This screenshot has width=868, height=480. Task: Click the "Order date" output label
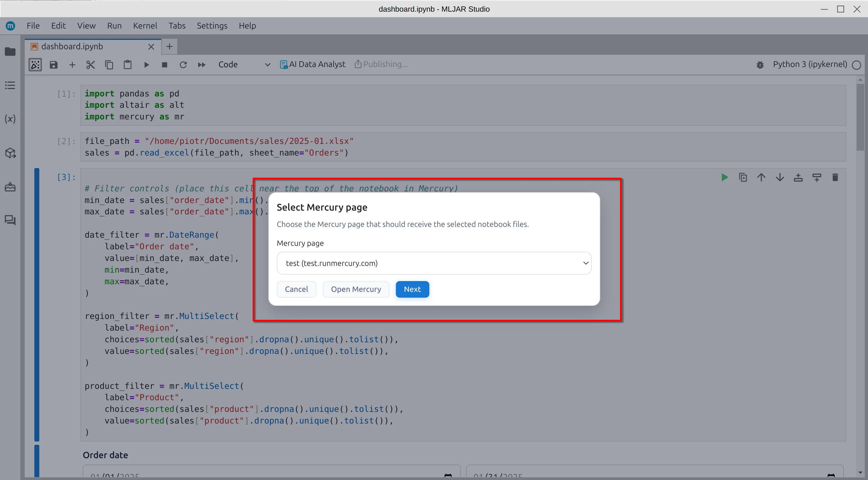tap(105, 455)
